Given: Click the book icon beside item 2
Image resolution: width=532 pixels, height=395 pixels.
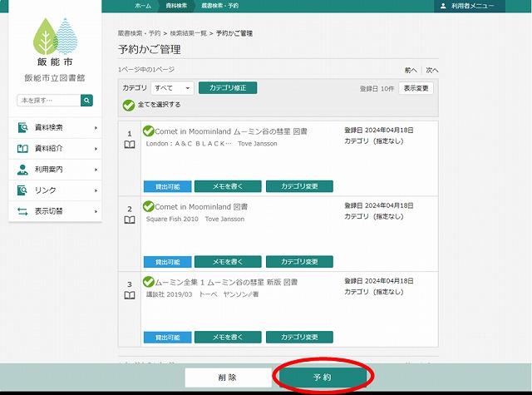Looking at the screenshot, I should (129, 220).
